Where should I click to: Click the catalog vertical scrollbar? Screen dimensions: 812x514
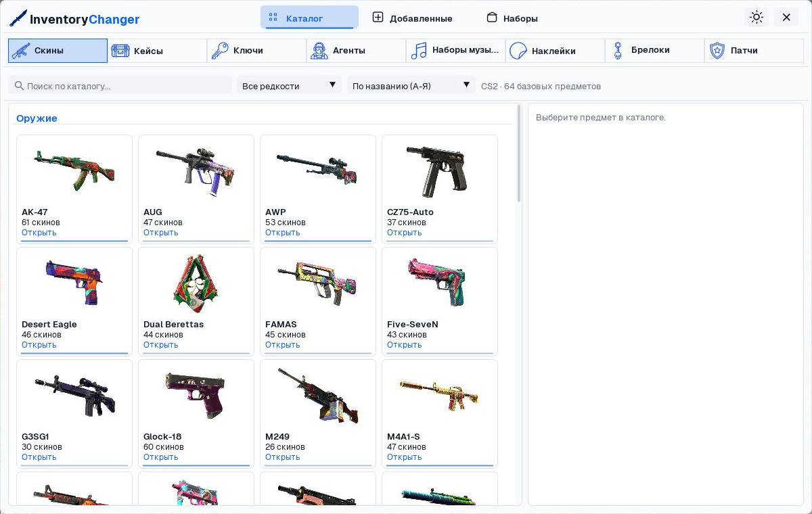coord(519,153)
